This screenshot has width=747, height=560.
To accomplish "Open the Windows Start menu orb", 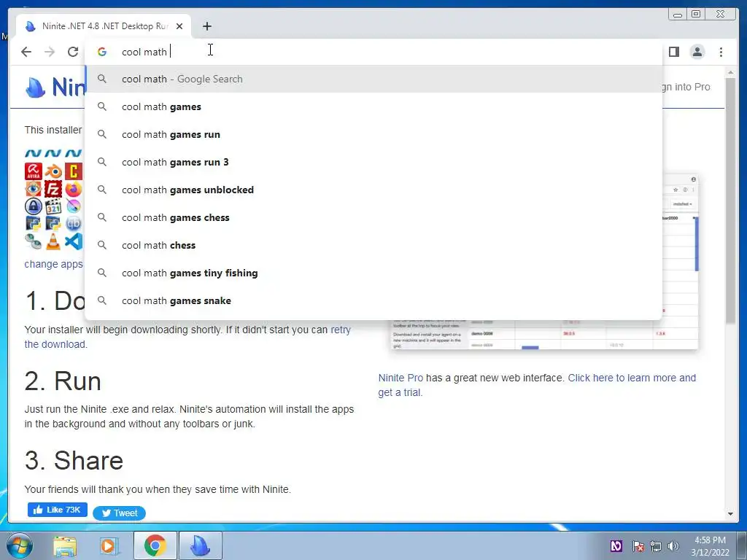I will click(19, 546).
